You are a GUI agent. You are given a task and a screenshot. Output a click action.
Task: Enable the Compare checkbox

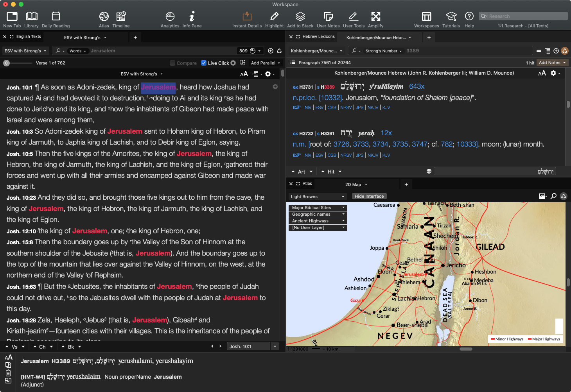[172, 63]
